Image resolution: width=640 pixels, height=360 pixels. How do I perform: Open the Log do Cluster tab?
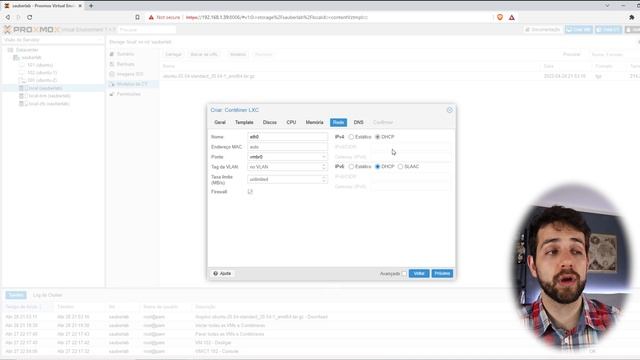48,295
